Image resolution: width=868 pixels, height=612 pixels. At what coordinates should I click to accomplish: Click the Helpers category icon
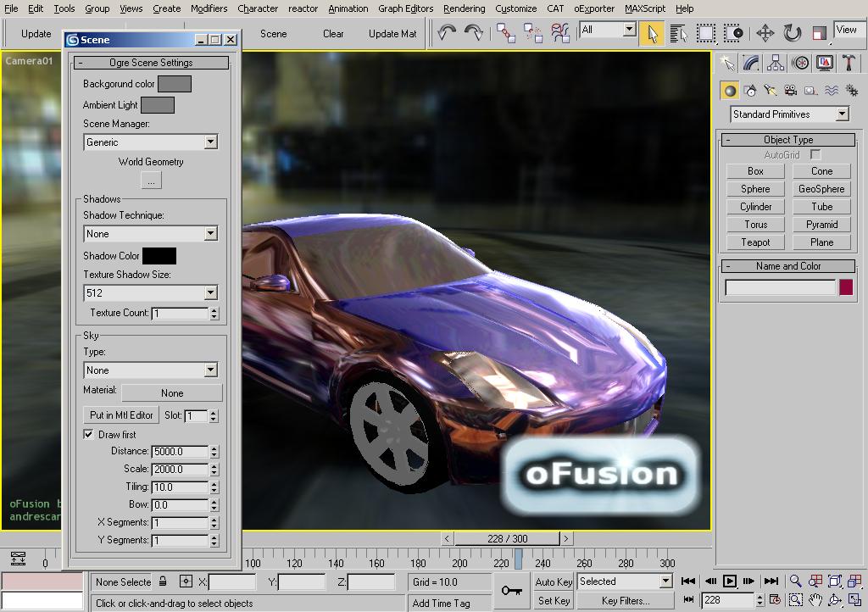[x=811, y=91]
